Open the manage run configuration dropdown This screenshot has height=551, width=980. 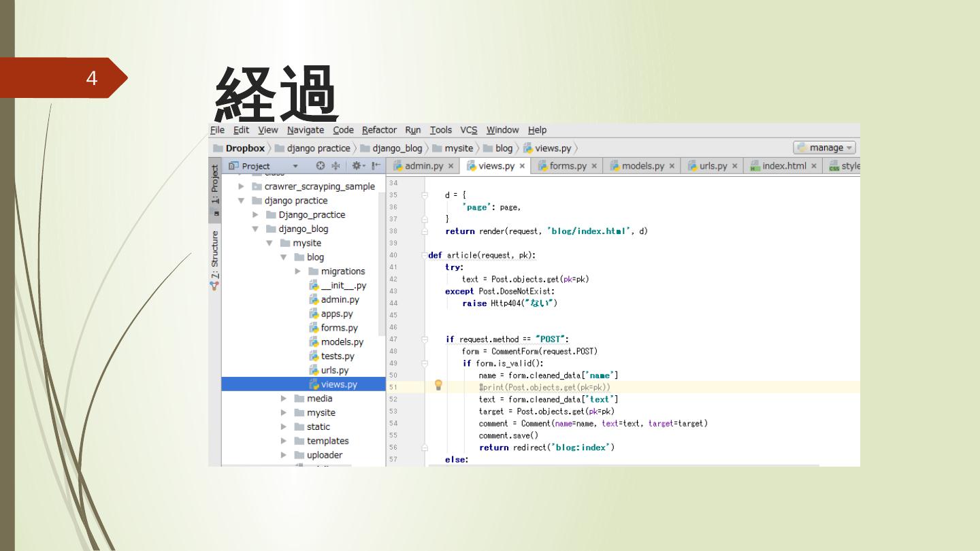click(x=824, y=148)
